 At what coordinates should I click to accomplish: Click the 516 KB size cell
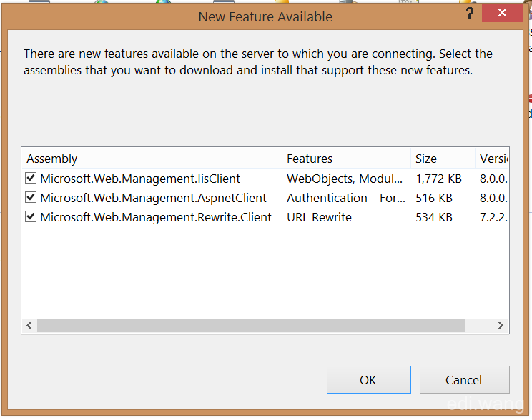tap(434, 198)
